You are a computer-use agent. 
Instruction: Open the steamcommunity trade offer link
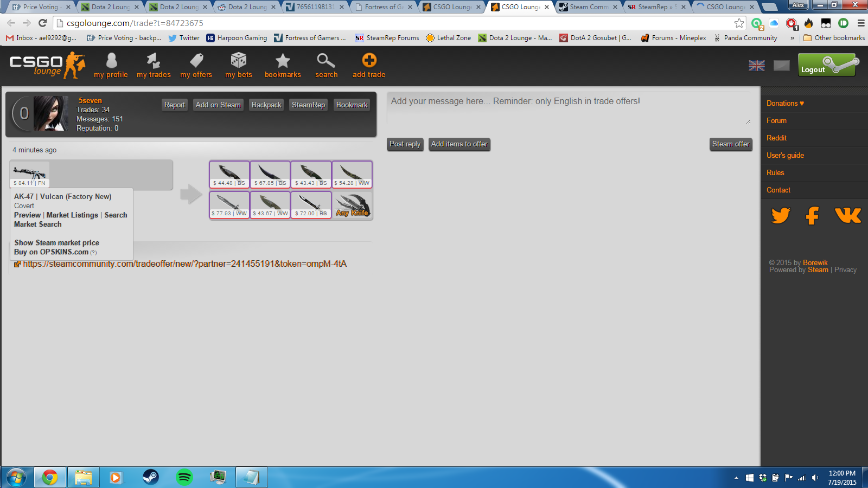pyautogui.click(x=184, y=264)
